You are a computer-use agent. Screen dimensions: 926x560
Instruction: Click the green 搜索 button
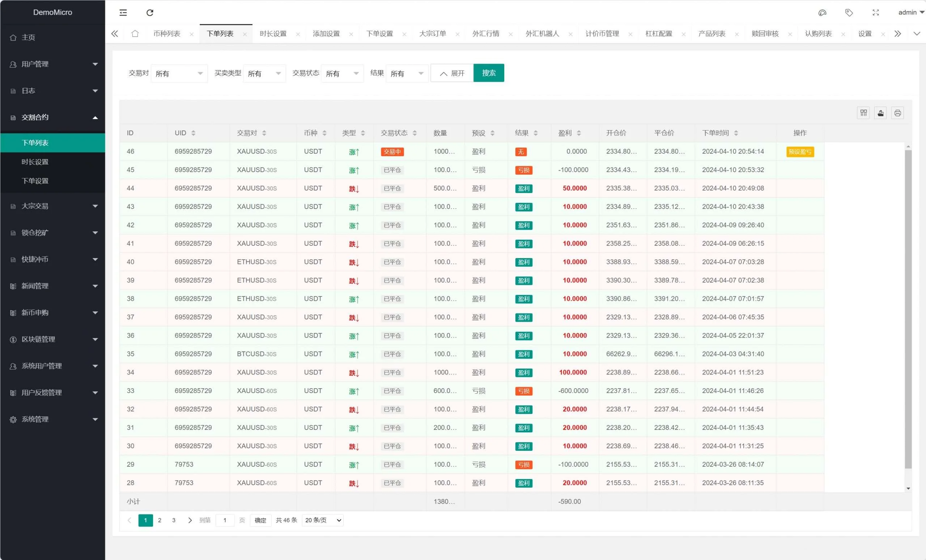pos(488,73)
